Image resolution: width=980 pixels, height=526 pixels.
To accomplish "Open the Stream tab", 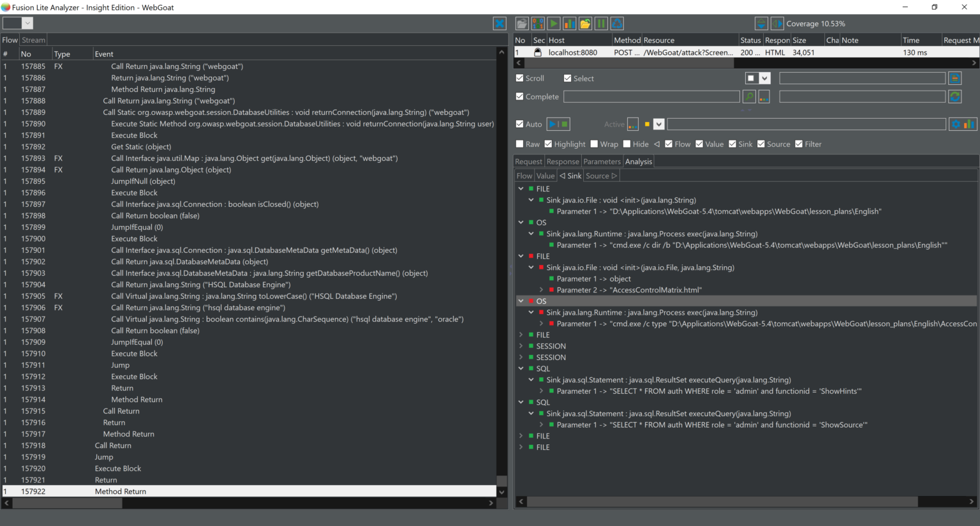I will [x=34, y=40].
